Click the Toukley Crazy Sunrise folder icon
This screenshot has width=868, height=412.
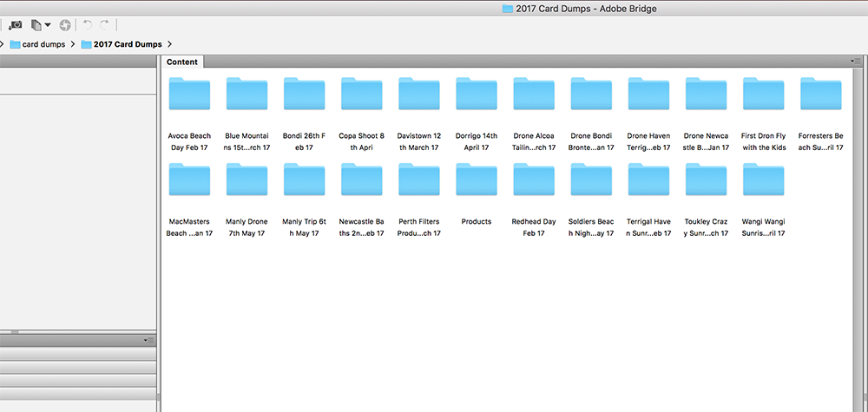click(x=706, y=180)
